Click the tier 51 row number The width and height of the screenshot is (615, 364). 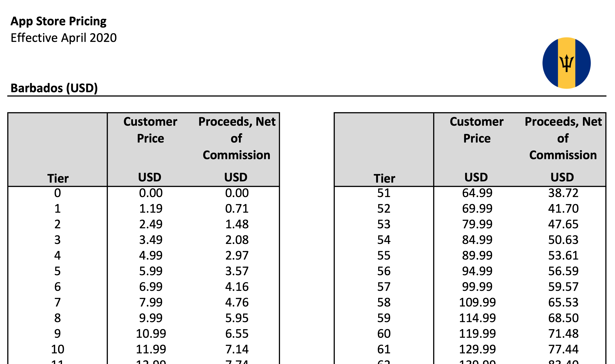tap(384, 193)
